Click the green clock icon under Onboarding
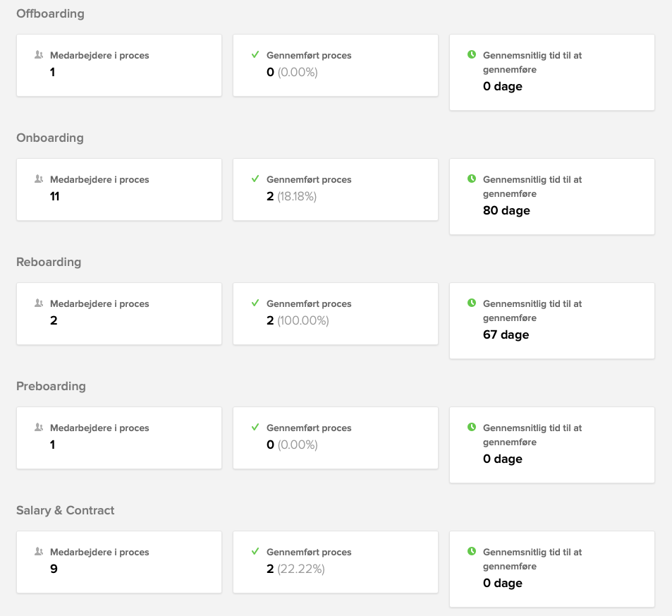Viewport: 672px width, 616px height. click(472, 179)
